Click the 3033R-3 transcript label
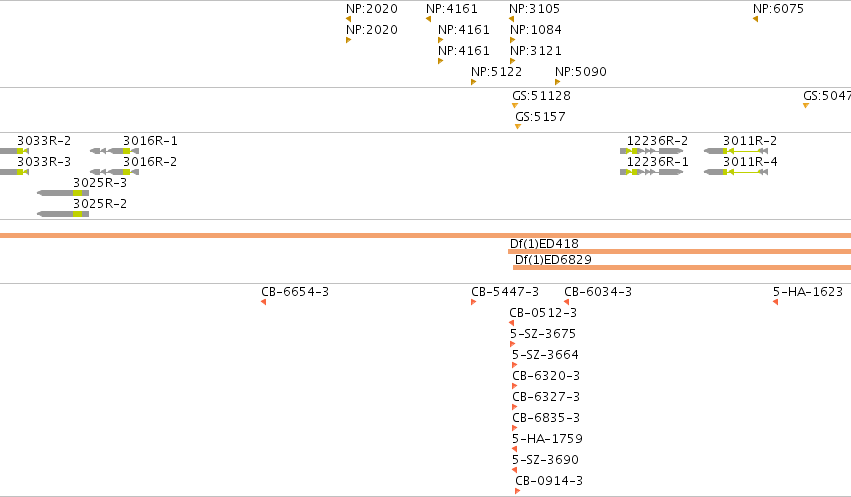851x497 pixels. pyautogui.click(x=44, y=162)
